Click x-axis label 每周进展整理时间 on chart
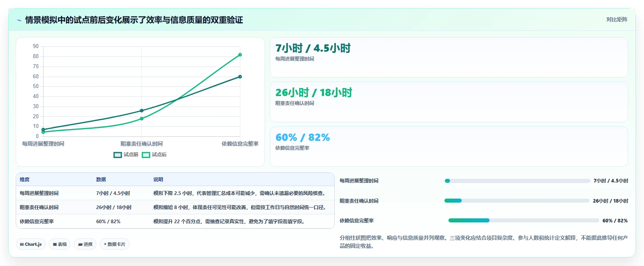 pos(43,144)
